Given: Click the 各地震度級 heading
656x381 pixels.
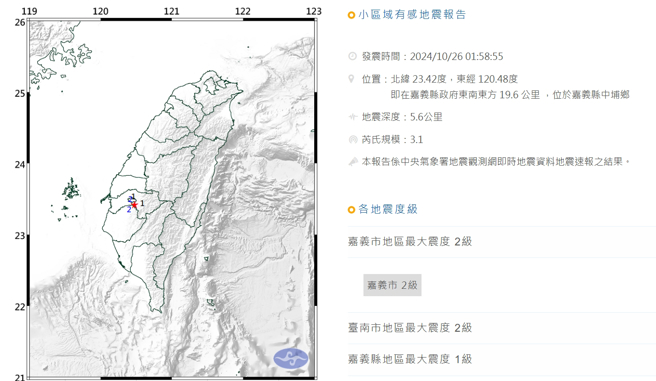Looking at the screenshot, I should coord(388,209).
